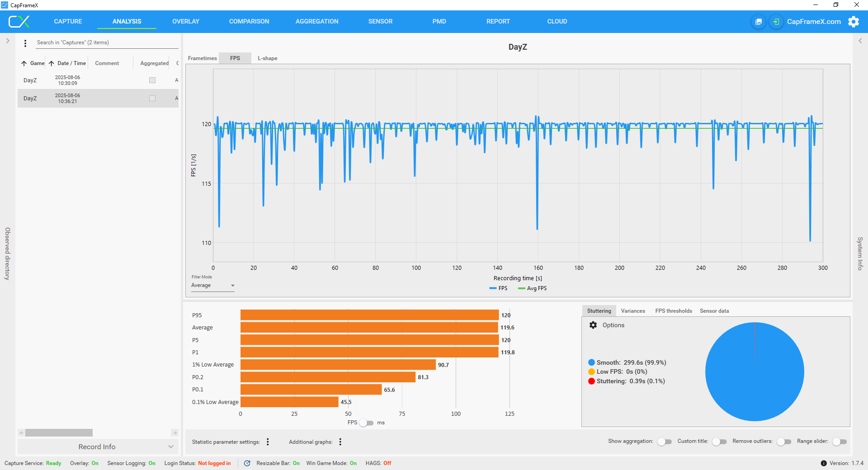Select DayZ capture from 10:30:09
The image size is (868, 470).
(x=98, y=80)
